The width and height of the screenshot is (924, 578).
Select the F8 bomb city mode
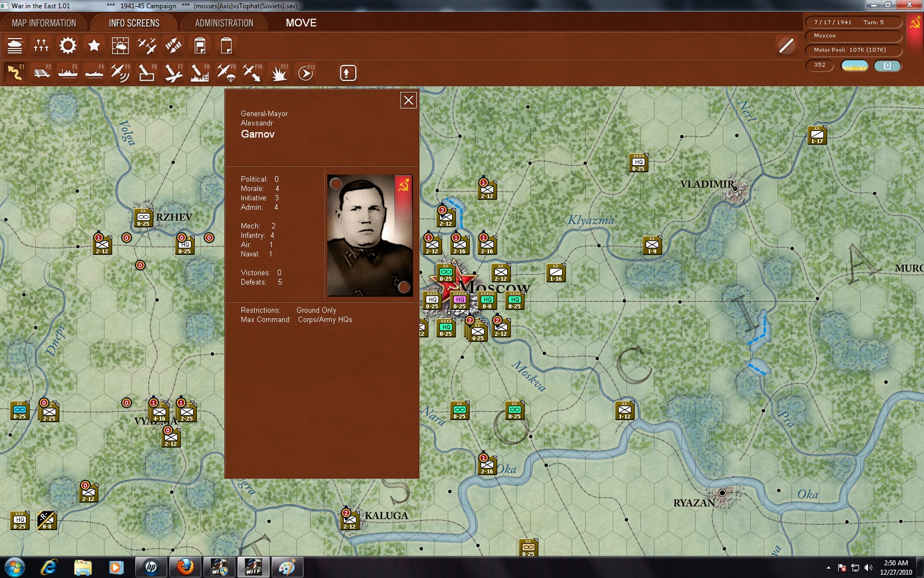pyautogui.click(x=200, y=73)
